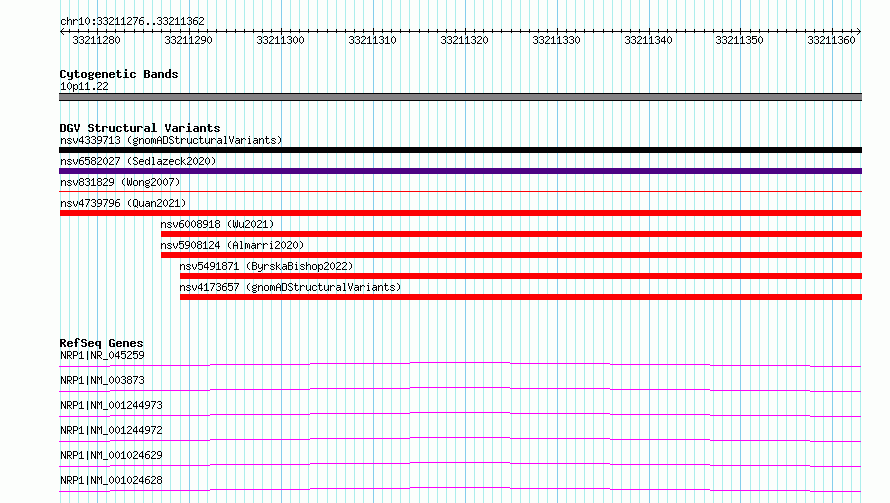Open the RefSeq Genes track heading
This screenshot has height=503, width=890.
point(102,343)
